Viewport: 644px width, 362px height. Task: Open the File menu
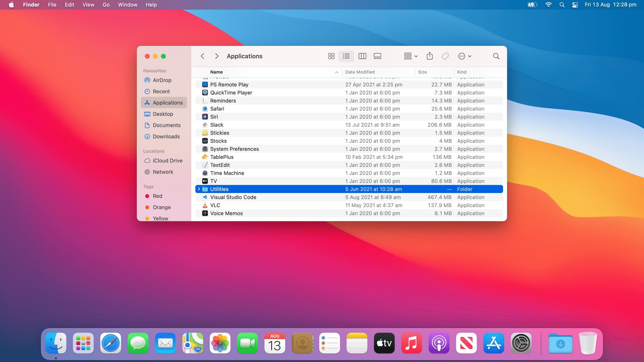[52, 5]
